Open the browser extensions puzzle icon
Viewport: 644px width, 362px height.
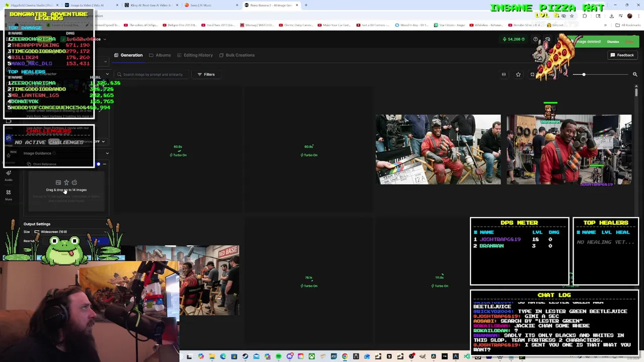(x=585, y=16)
